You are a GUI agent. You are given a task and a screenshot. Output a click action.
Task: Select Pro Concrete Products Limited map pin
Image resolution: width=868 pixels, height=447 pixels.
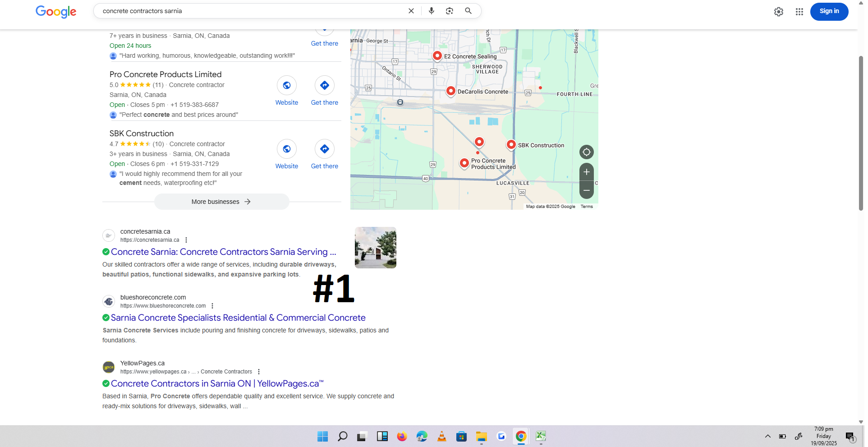464,163
